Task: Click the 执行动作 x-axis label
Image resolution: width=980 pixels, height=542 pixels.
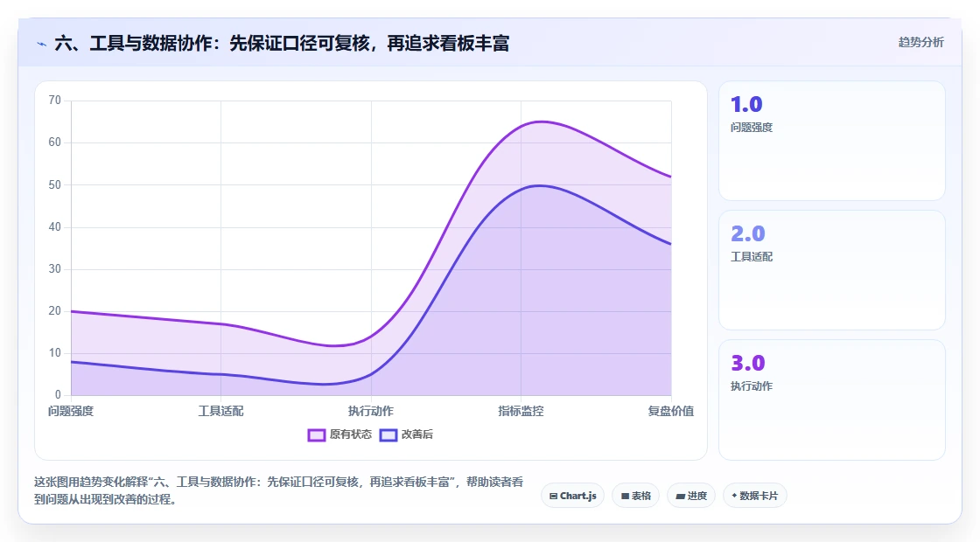Action: (x=371, y=411)
